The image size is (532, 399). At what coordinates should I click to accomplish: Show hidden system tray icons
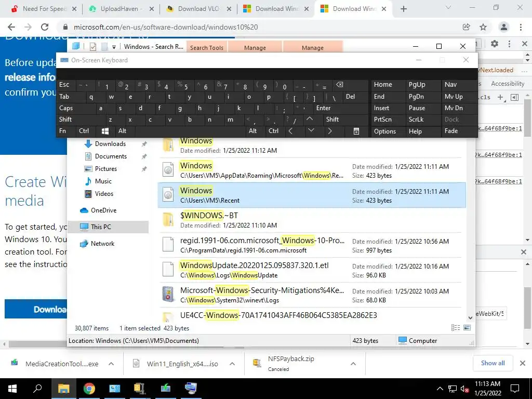click(x=440, y=389)
